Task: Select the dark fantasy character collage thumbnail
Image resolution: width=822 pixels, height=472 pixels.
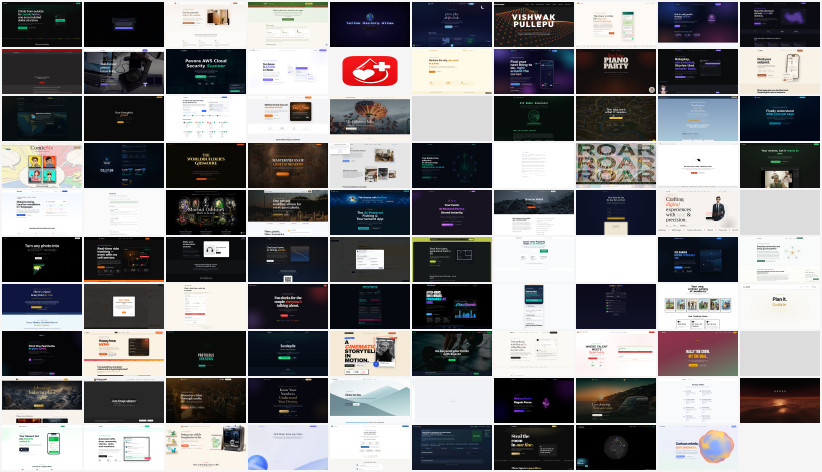Action: click(206, 212)
